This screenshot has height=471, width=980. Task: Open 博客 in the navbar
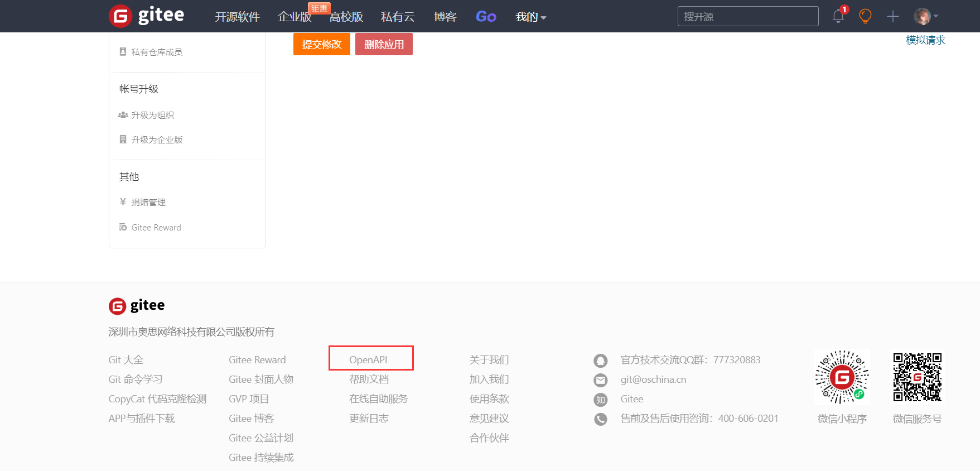click(x=445, y=17)
